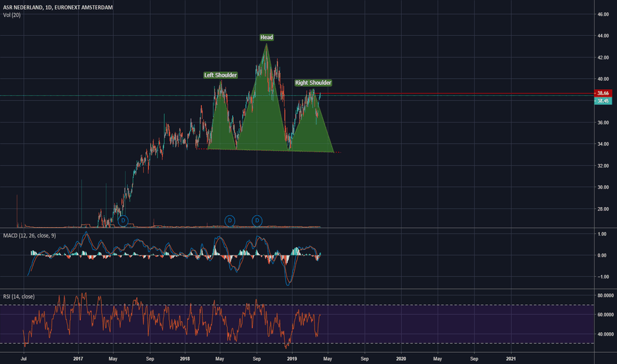Click the MACD 1.00 axis value
Viewport: 617px width, 364px height.
[x=602, y=234]
